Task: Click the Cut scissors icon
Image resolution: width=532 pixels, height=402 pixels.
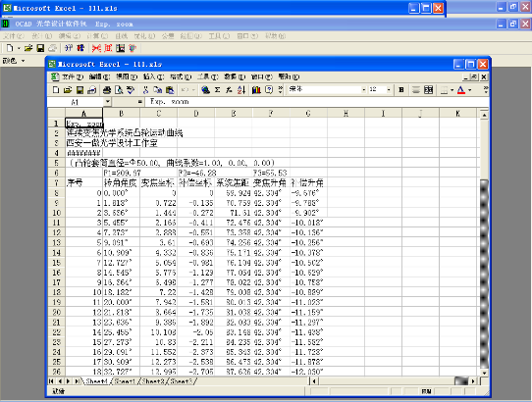Action: 145,90
